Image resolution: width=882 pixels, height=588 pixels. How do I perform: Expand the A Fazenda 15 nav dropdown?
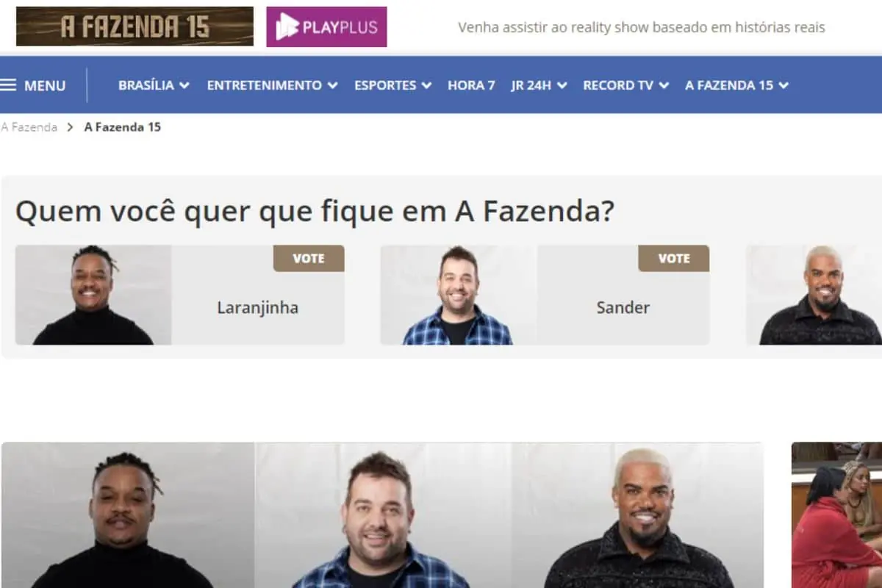click(736, 85)
